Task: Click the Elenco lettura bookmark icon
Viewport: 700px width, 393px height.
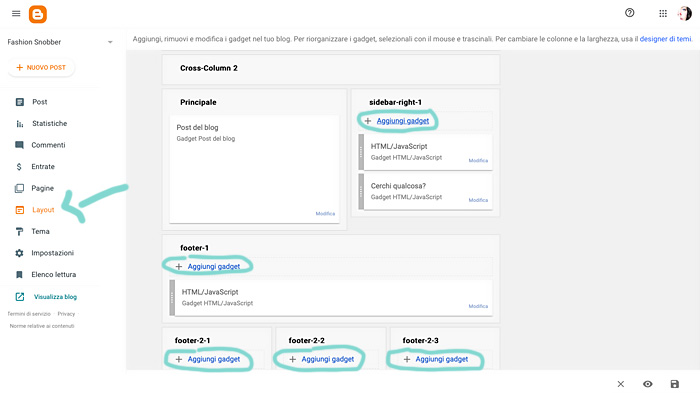Action: pyautogui.click(x=19, y=275)
